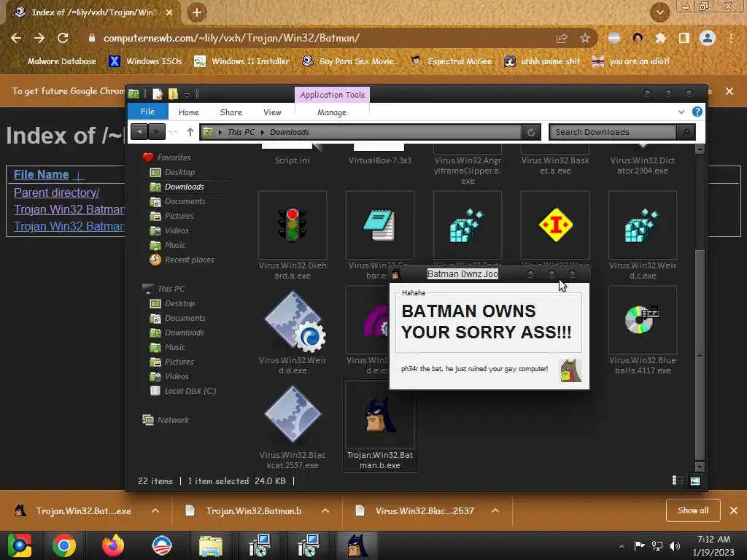Open File Explorer from the taskbar
The height and width of the screenshot is (560, 747).
click(x=211, y=545)
